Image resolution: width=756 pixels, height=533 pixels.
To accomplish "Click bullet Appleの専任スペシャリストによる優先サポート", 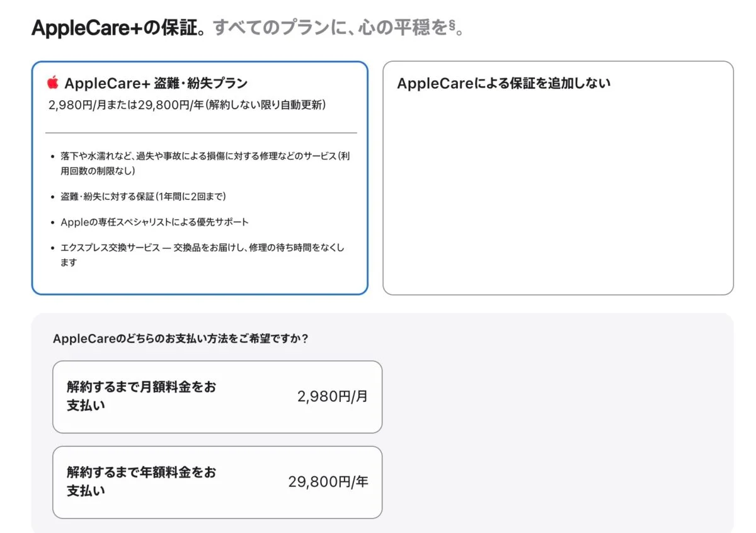I will click(x=154, y=222).
